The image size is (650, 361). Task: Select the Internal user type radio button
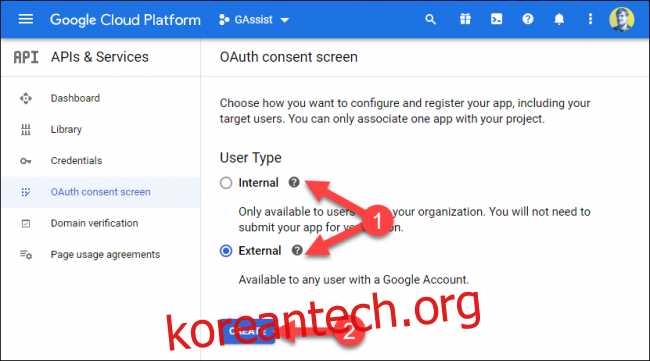coord(226,183)
